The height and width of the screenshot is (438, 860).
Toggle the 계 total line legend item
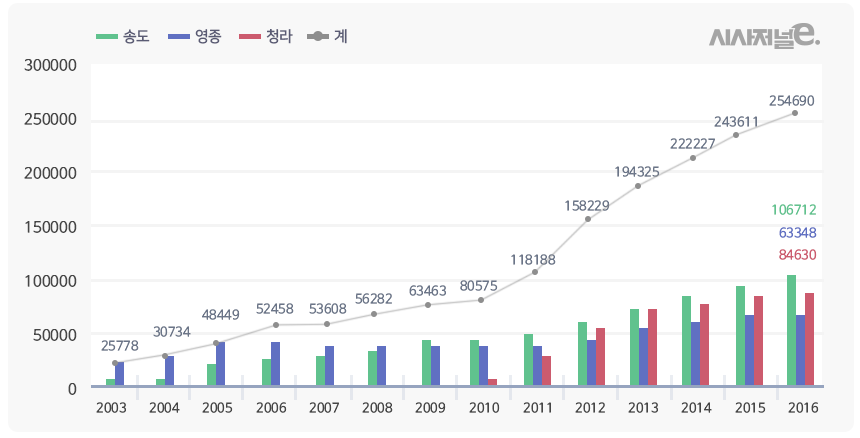[x=328, y=37]
